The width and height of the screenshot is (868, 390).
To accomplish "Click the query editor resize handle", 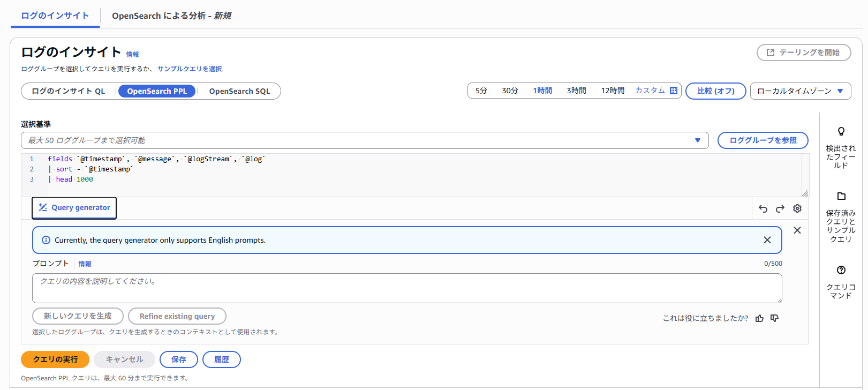I will point(805,193).
